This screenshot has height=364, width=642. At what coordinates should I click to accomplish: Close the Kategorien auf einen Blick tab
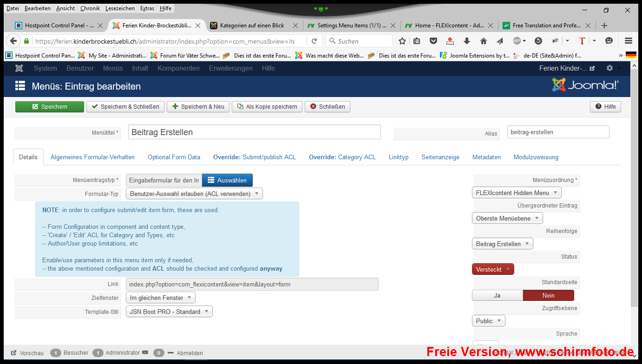tap(295, 26)
